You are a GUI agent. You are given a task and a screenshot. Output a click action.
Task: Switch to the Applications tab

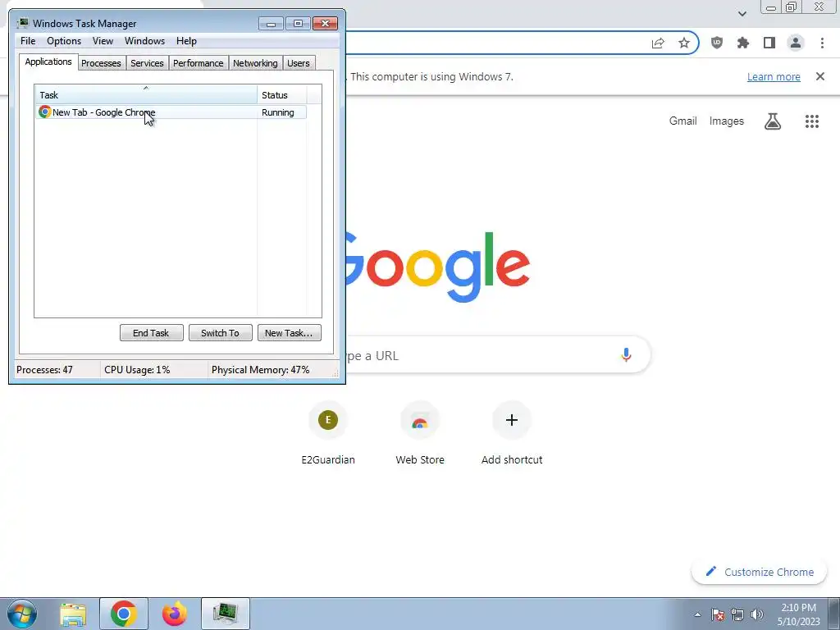click(x=48, y=62)
